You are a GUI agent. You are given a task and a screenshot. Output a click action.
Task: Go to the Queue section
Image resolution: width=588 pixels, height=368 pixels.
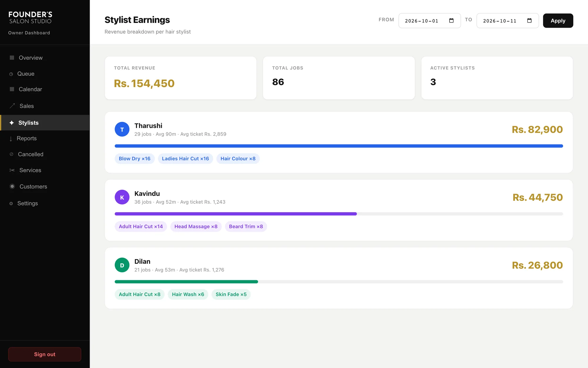click(x=45, y=74)
